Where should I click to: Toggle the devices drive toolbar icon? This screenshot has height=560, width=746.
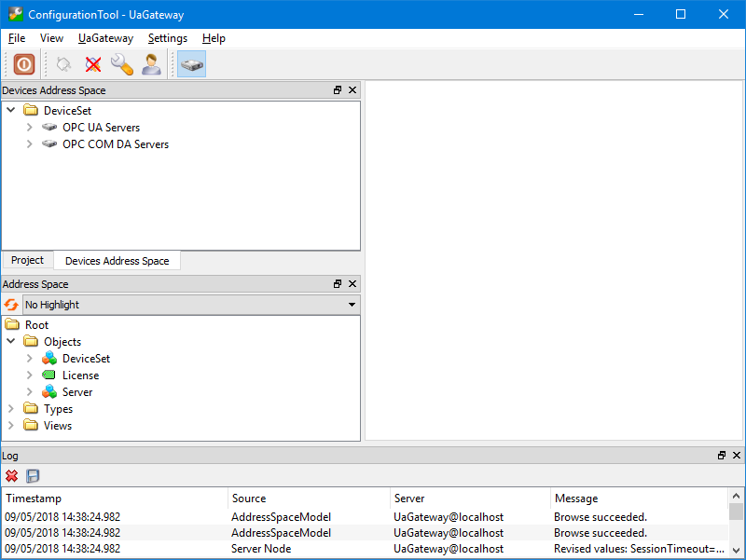(190, 64)
